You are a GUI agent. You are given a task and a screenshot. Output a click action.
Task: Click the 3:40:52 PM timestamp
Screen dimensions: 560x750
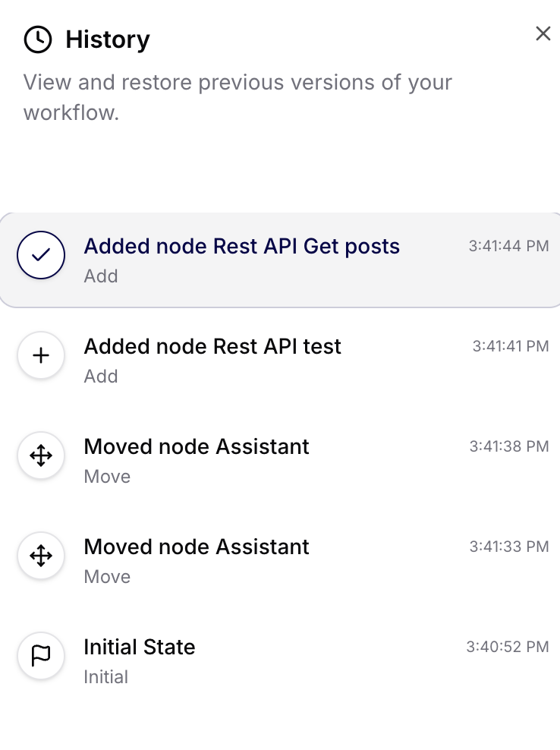coord(508,647)
